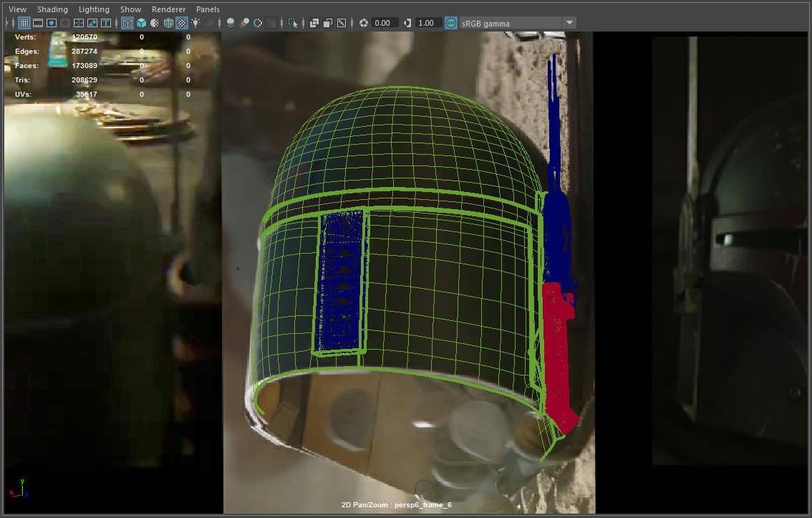Click the gamma contrast icon
Viewport: 812px width, 518px height.
point(407,23)
